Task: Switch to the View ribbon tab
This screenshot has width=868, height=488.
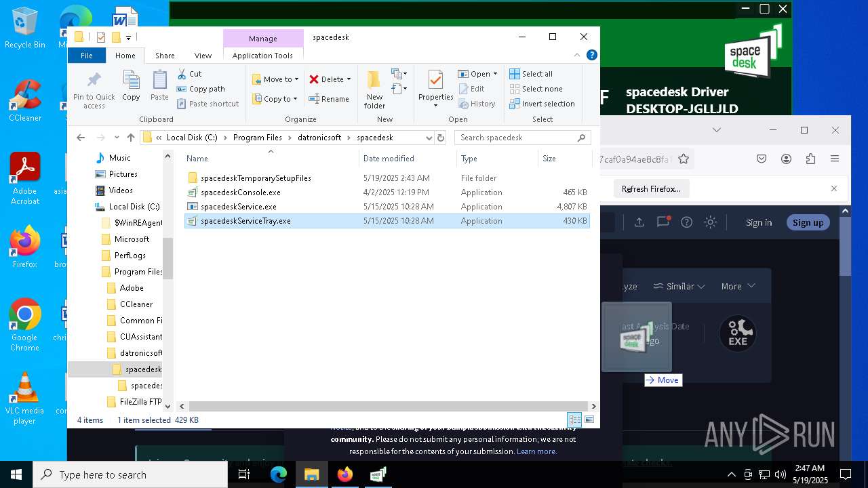Action: pyautogui.click(x=203, y=56)
